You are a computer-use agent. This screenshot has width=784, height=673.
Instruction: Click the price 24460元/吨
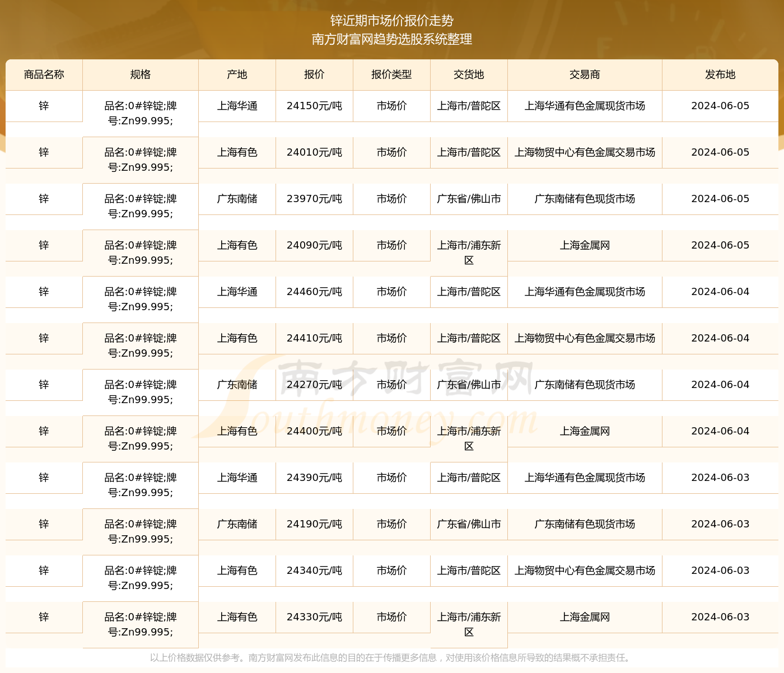pyautogui.click(x=314, y=292)
